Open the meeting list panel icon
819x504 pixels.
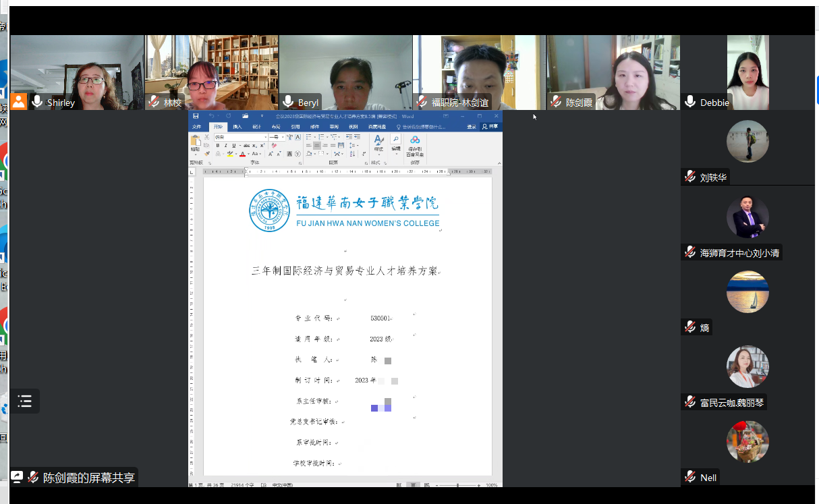click(x=25, y=401)
